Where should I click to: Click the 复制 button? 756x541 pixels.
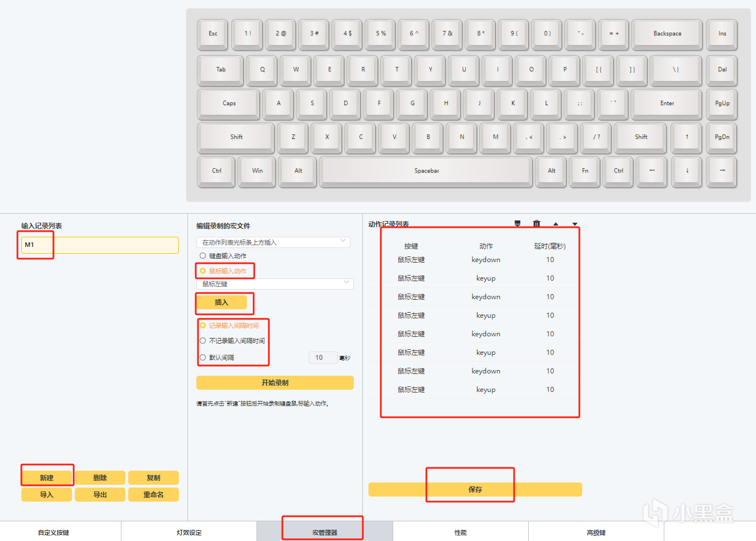coord(154,477)
